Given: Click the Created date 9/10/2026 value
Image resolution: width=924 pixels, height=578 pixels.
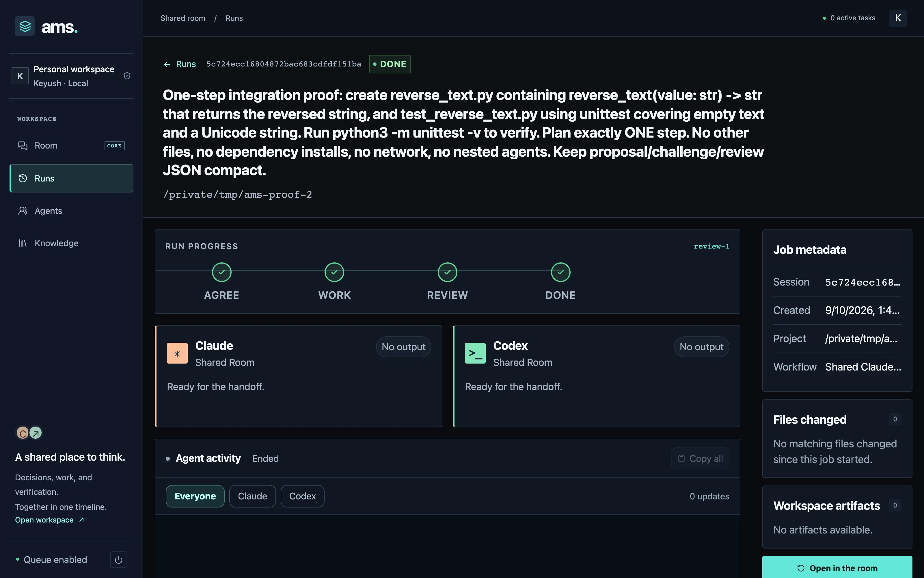Looking at the screenshot, I should (x=862, y=310).
